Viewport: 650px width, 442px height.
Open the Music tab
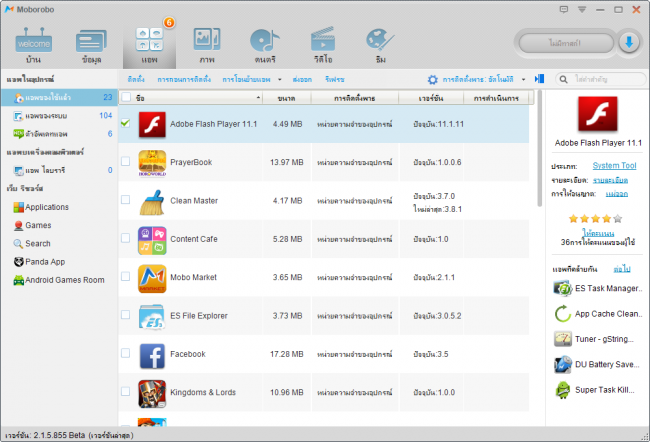265,45
